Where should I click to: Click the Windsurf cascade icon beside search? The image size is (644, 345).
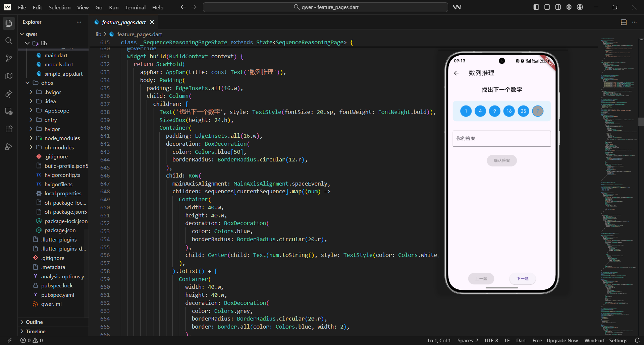(x=457, y=7)
